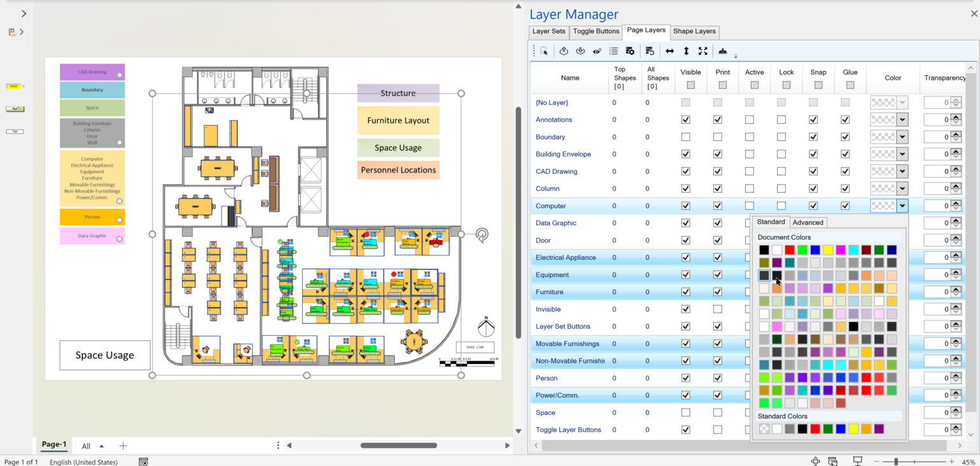Increase transparency with the Computer layer stepper
The image size is (980, 466).
956,203
